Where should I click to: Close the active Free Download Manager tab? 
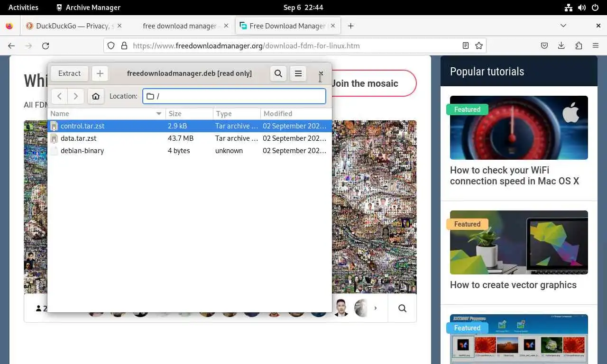pos(333,26)
